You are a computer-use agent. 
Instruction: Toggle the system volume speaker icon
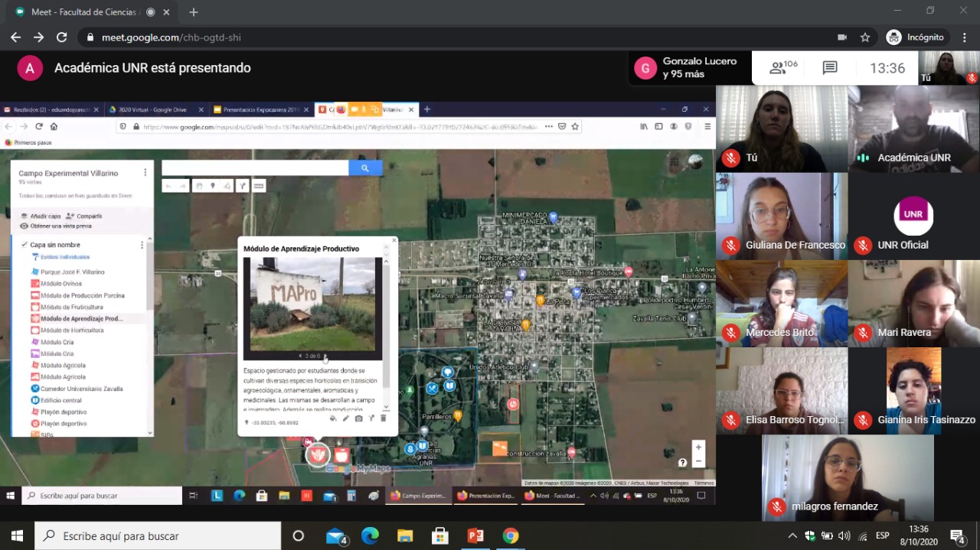point(844,535)
